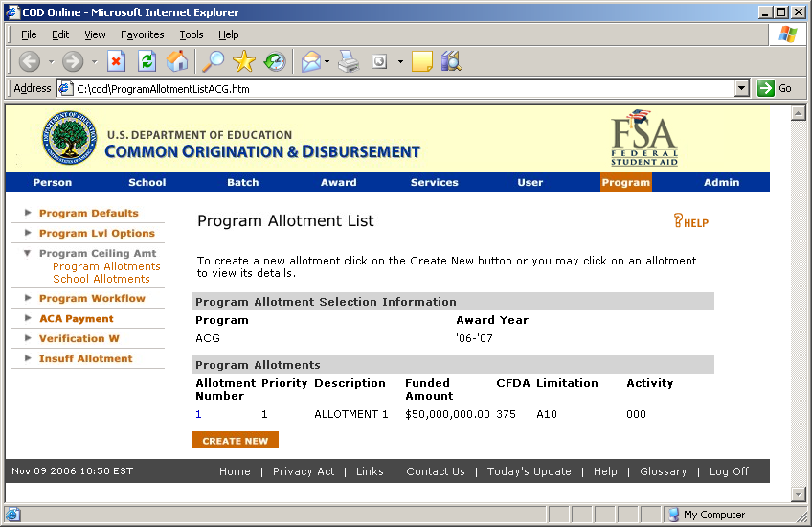Switch to the Award navigation tab
Screen dimensions: 812x527
(338, 182)
